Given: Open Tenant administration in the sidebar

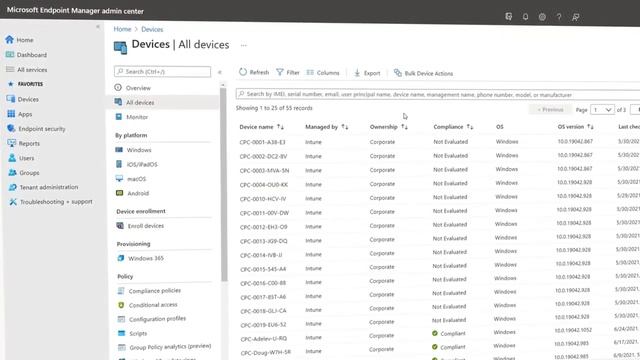Looking at the screenshot, I should [44, 187].
